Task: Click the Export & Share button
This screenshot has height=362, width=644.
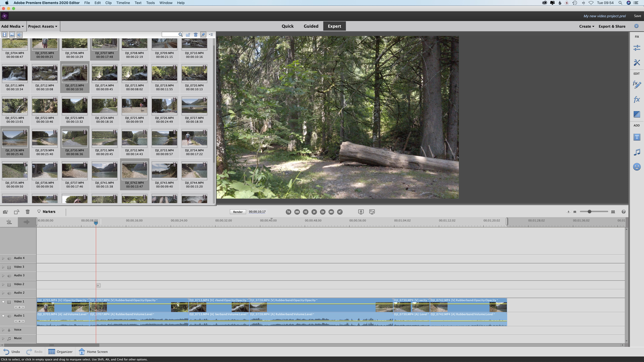Action: 612,26
